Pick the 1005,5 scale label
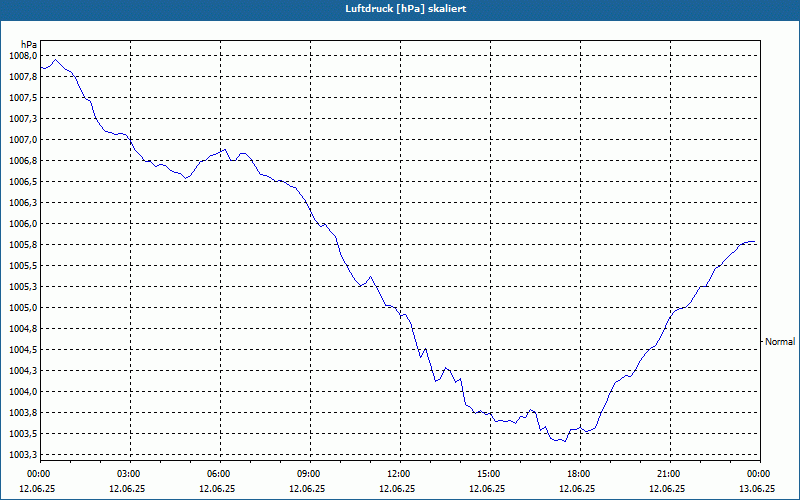This screenshot has height=500, width=800. point(23,266)
